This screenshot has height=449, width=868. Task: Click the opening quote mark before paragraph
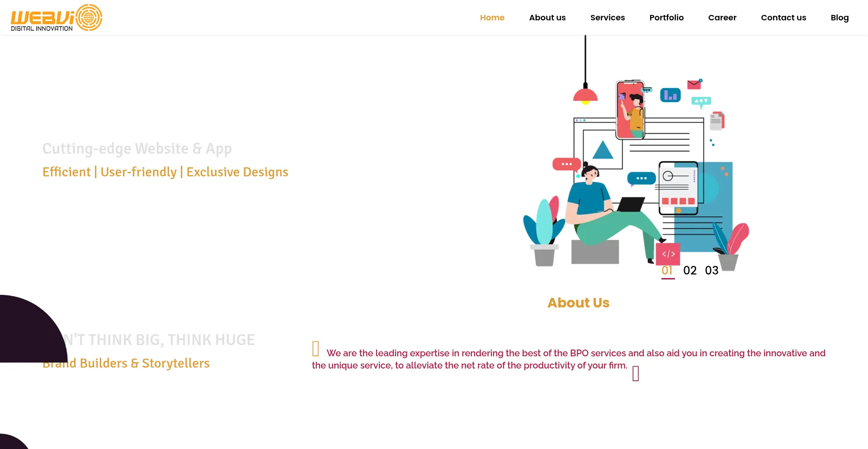(316, 349)
